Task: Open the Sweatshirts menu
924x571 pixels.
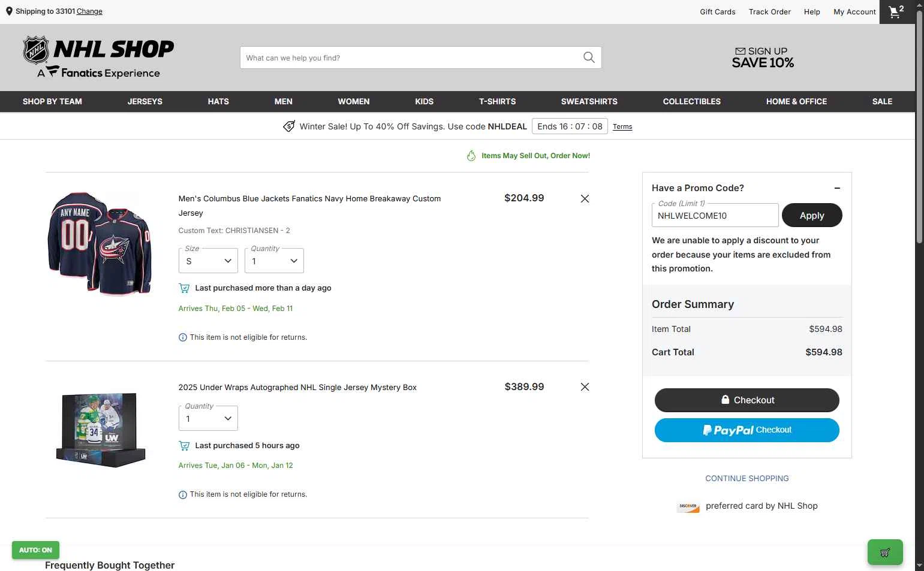Action: (x=589, y=101)
